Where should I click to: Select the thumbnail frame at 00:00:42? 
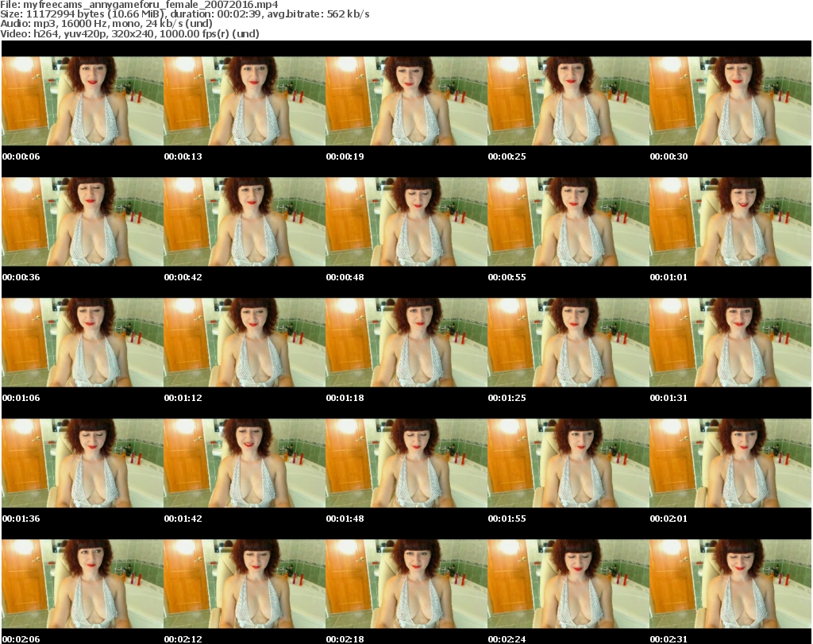coord(245,222)
